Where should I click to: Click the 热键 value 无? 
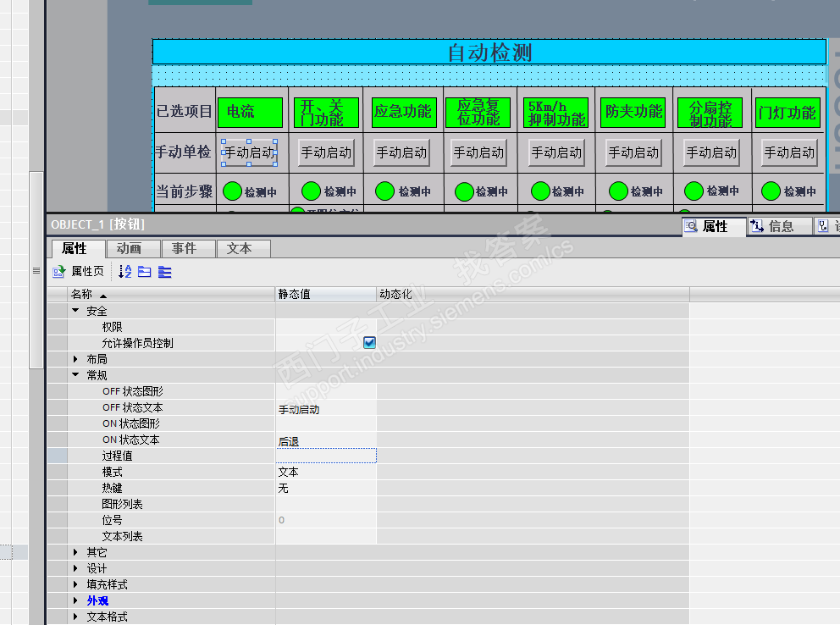point(326,488)
